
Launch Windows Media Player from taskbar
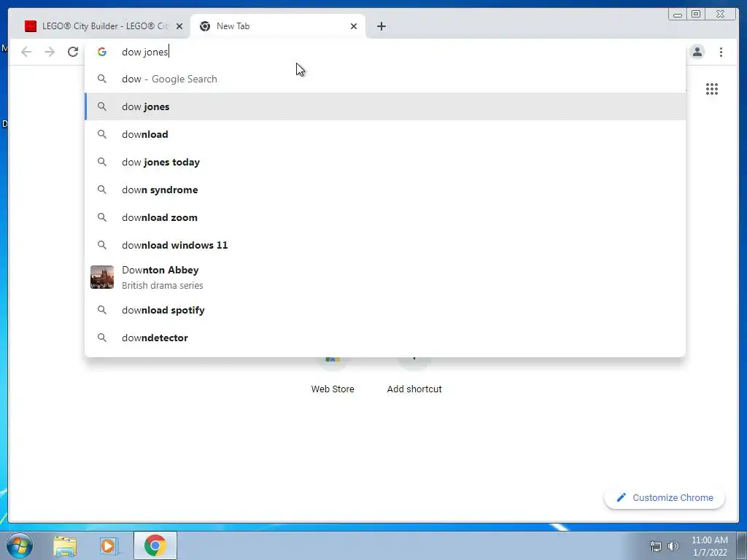coord(108,546)
